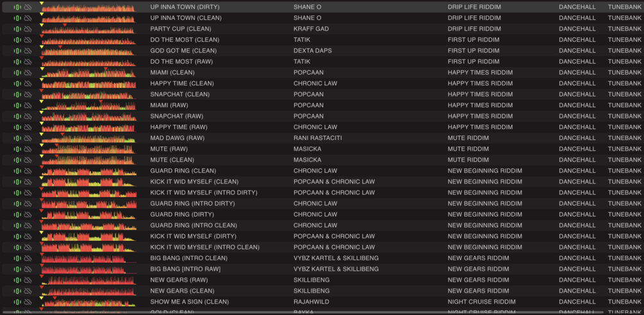
Task: Click TUNEBANK label in GUARD RING (DIRTY) row
Action: (x=625, y=214)
